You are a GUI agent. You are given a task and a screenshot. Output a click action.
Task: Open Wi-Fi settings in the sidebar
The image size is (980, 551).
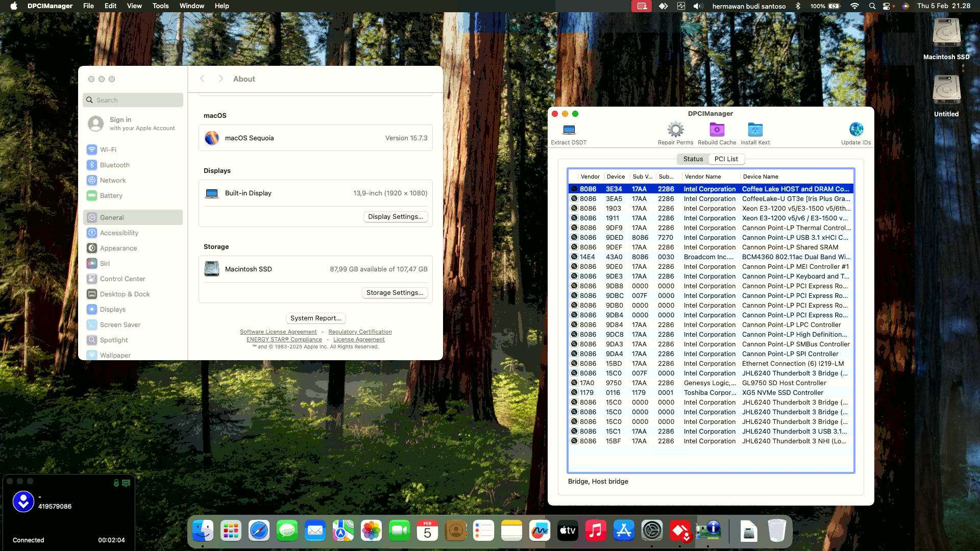133,150
